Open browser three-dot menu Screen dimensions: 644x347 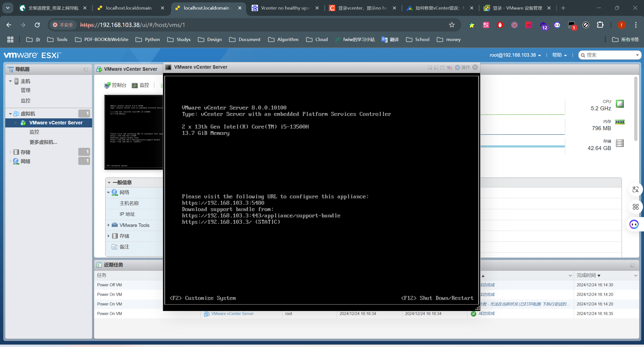636,25
